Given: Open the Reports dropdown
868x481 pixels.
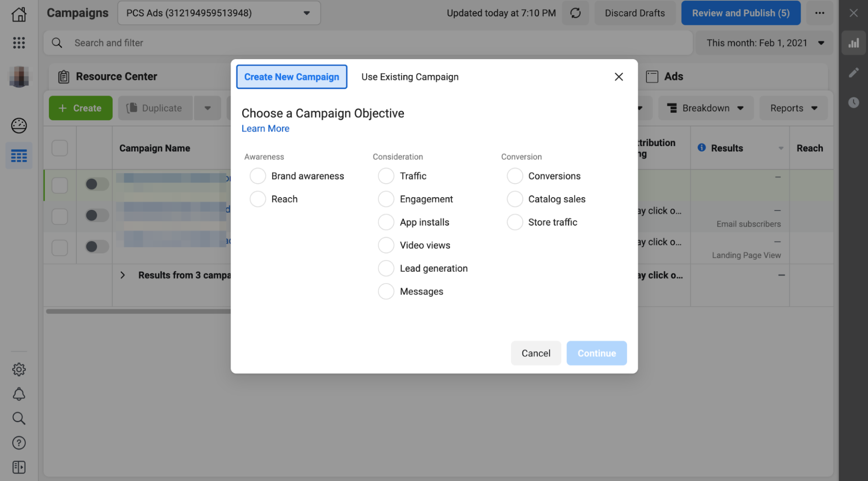Looking at the screenshot, I should point(793,108).
